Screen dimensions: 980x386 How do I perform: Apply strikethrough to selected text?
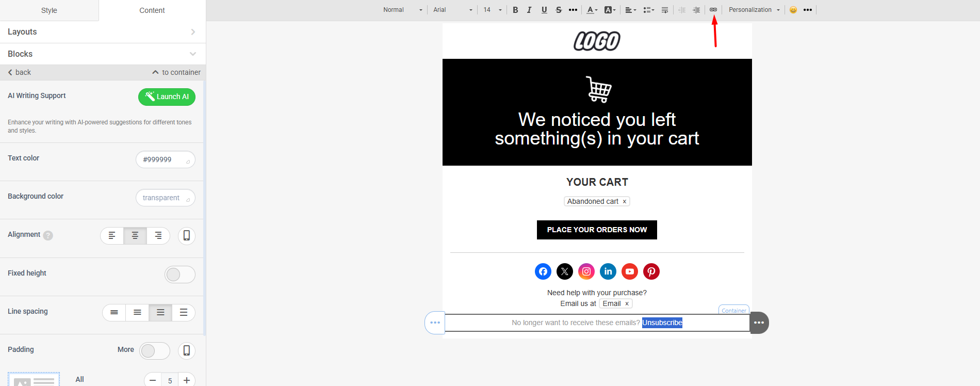(x=559, y=10)
